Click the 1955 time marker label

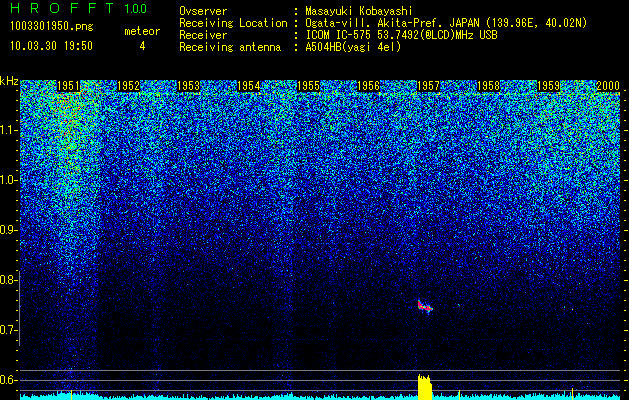(x=308, y=86)
